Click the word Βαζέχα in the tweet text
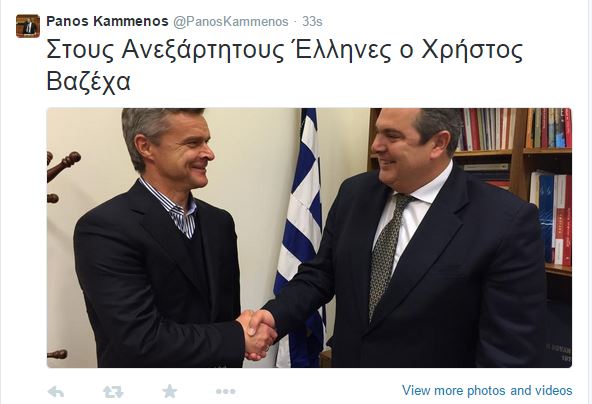This screenshot has width=592, height=404. (89, 81)
